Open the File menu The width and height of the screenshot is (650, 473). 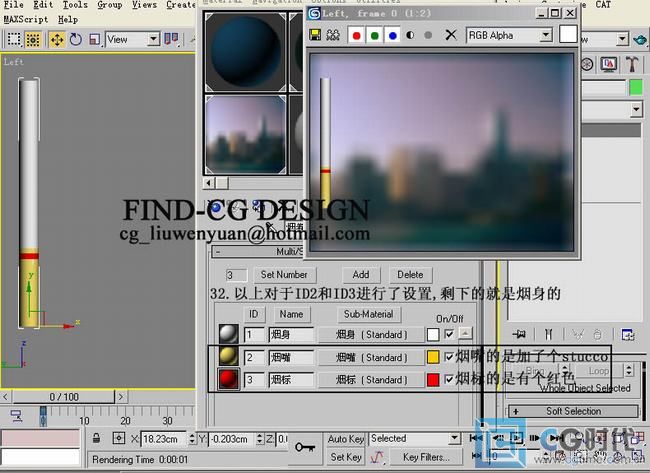[14, 5]
